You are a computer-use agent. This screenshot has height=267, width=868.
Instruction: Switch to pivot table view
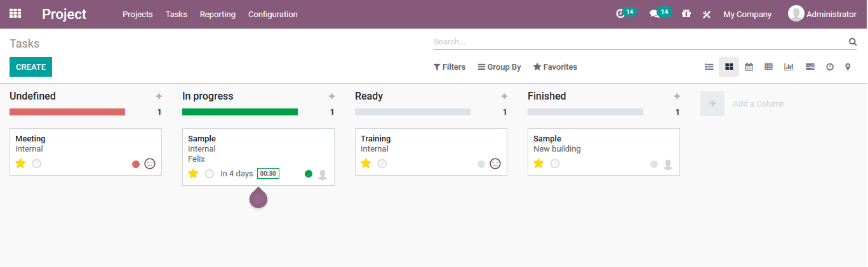768,67
